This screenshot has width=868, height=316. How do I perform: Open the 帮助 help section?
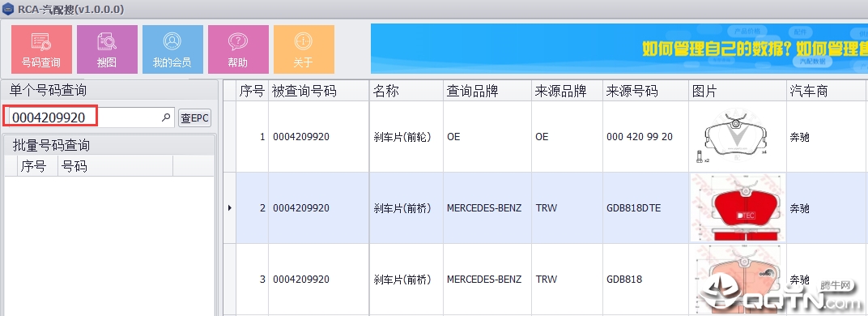coord(238,49)
